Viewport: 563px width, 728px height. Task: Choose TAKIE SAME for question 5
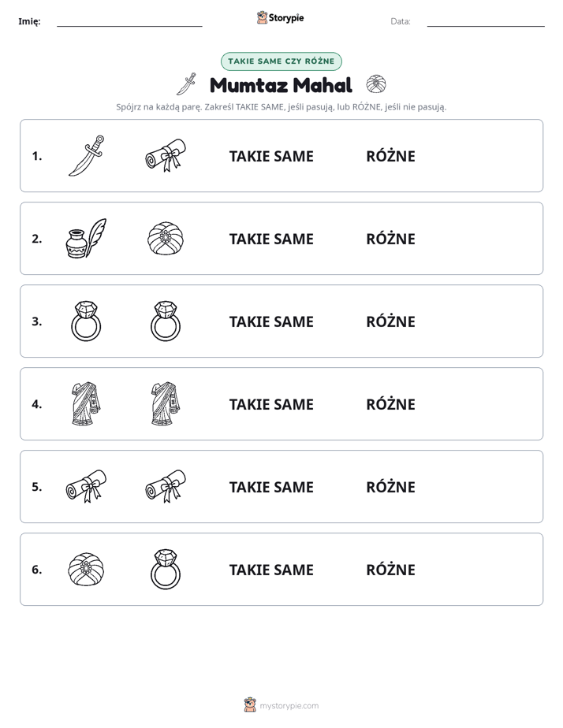(271, 487)
